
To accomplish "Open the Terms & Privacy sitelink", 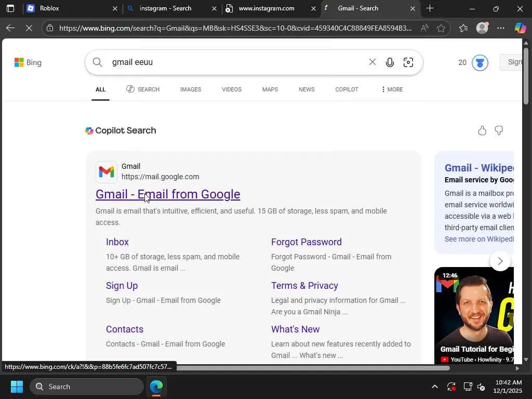I will click(x=304, y=286).
